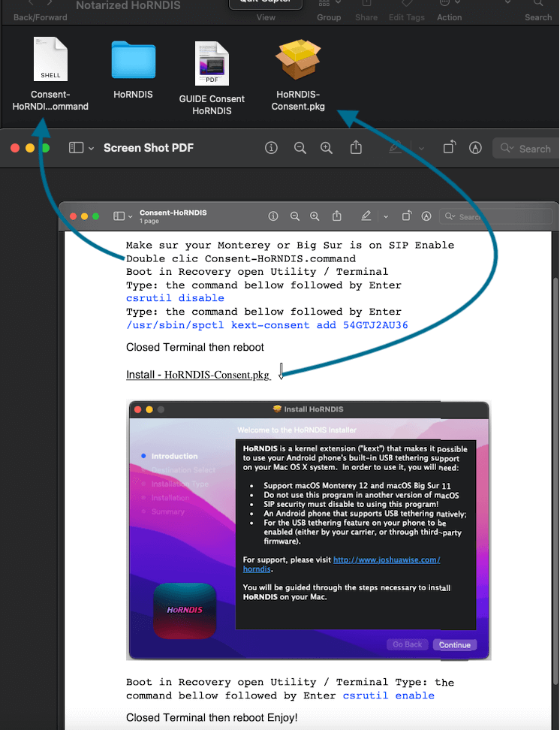Viewport: 560px width, 730px height.
Task: Click info icon in inner Consent-HoRNDIS window
Action: 273,216
